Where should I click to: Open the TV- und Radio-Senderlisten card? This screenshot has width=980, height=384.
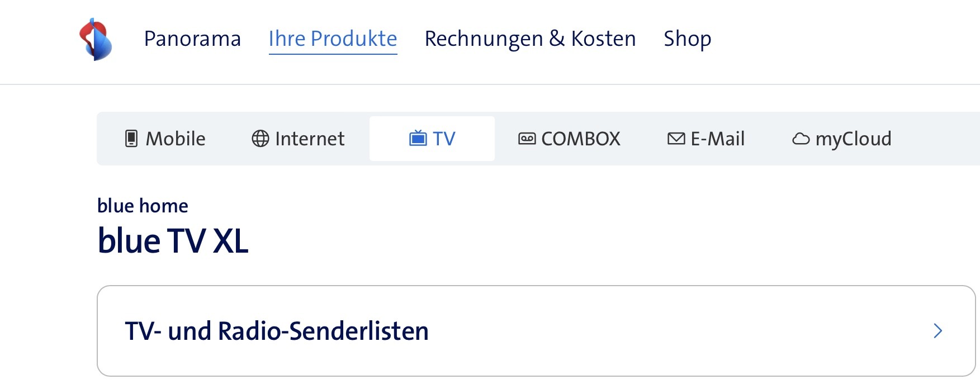(277, 331)
